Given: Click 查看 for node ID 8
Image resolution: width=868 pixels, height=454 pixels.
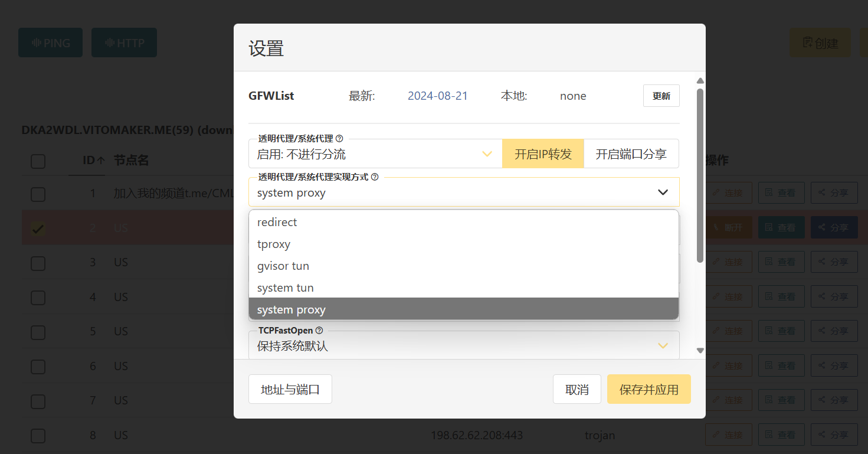Looking at the screenshot, I should pos(781,435).
